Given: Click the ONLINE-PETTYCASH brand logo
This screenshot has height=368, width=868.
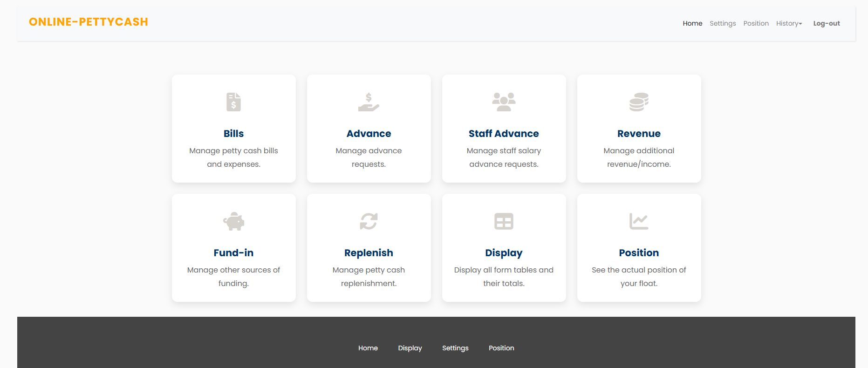Looking at the screenshot, I should click(x=89, y=22).
